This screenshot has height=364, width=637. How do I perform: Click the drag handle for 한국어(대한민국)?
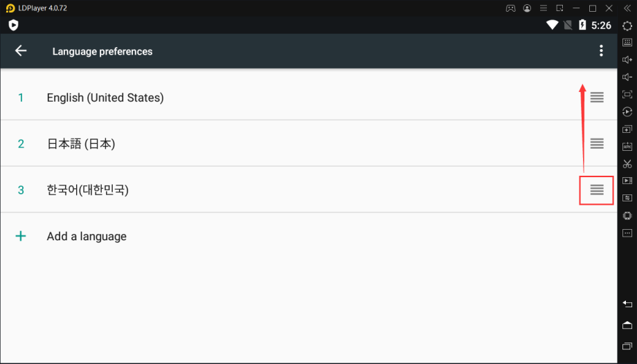click(x=597, y=190)
